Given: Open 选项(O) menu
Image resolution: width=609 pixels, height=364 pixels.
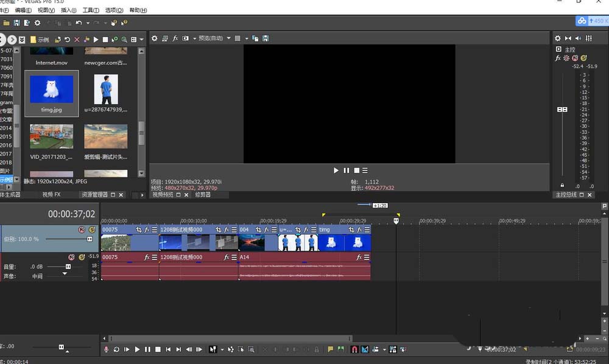Looking at the screenshot, I should pos(114,10).
